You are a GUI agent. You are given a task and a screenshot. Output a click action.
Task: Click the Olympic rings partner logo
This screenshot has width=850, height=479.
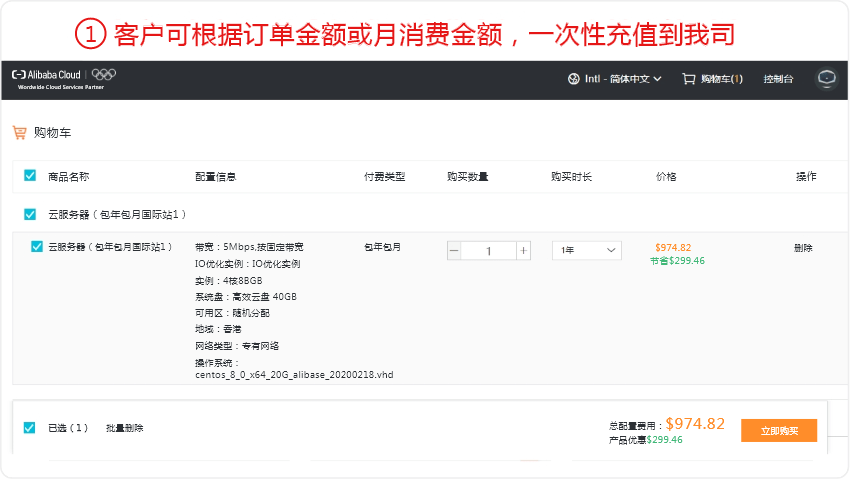pos(104,75)
